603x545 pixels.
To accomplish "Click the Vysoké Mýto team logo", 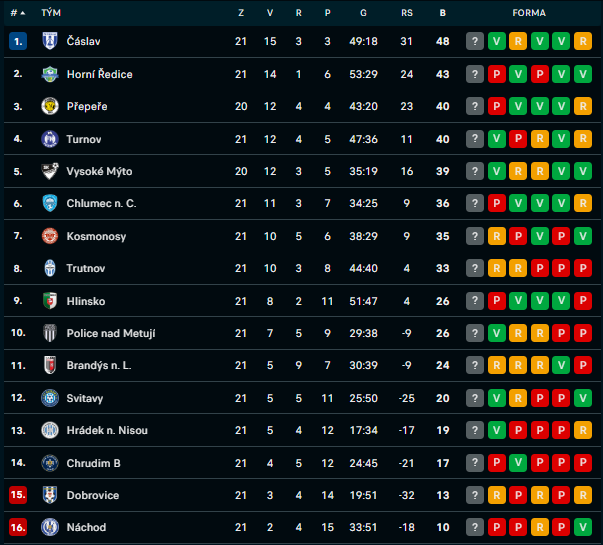I will 50,171.
